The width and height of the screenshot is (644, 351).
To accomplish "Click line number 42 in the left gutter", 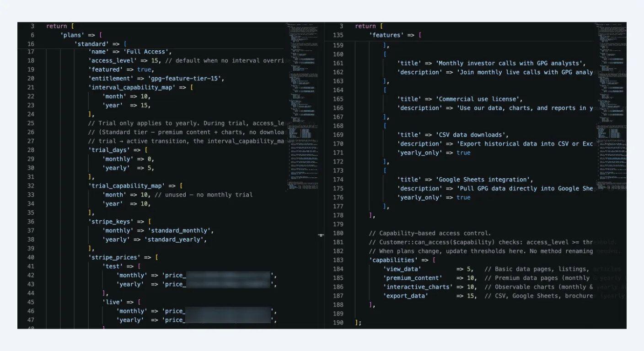I will 31,275.
